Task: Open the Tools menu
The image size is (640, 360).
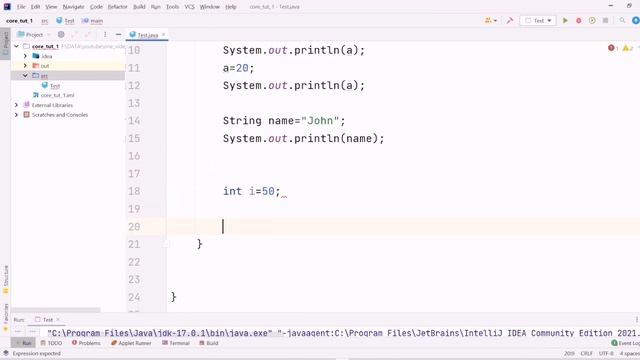Action: [172, 7]
